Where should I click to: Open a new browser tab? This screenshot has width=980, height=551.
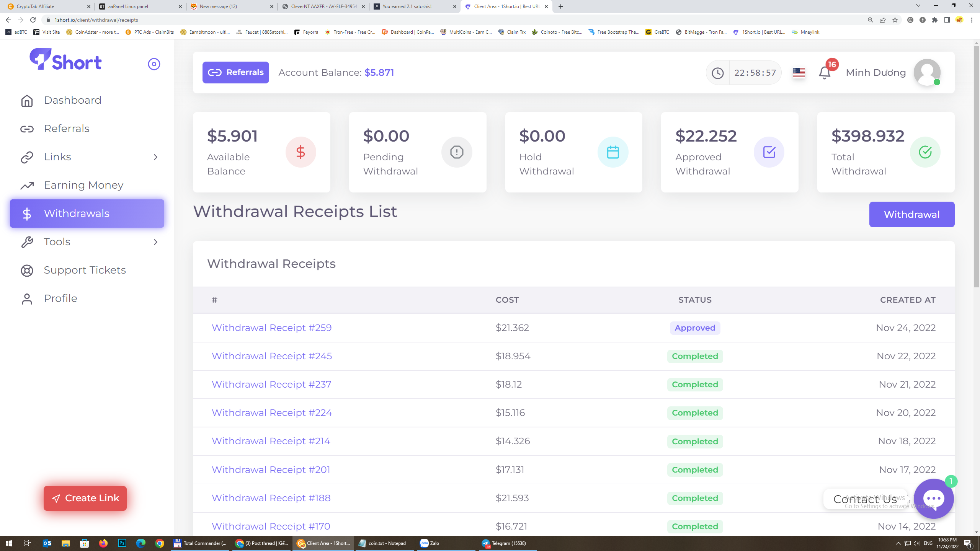561,7
